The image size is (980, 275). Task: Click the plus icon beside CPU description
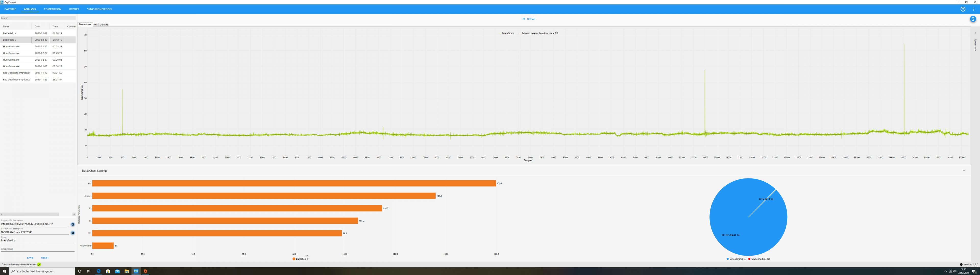coord(73,225)
